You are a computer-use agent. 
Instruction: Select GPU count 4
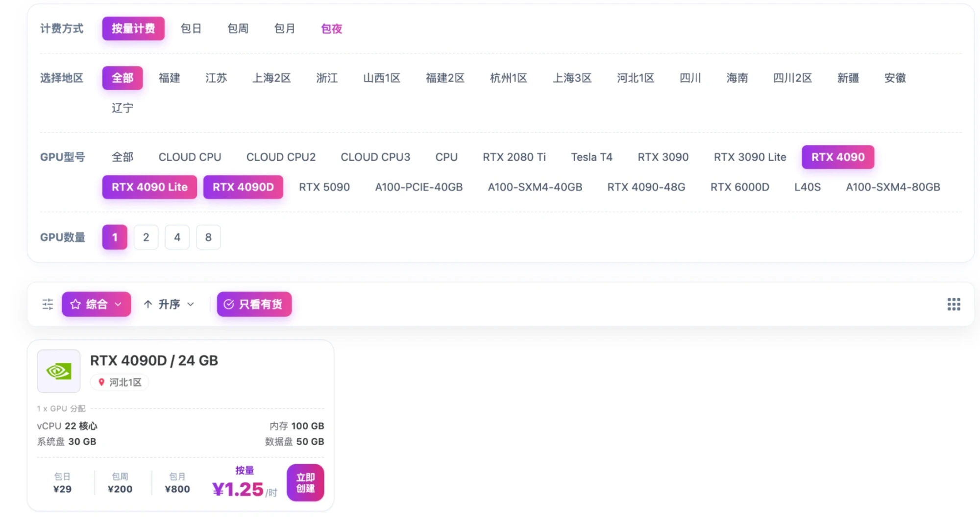pyautogui.click(x=177, y=237)
